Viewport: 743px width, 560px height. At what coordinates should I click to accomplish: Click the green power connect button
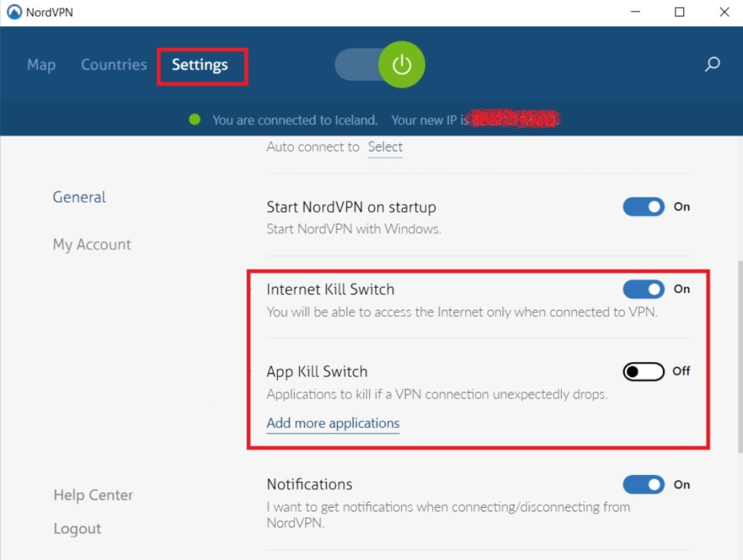(x=401, y=65)
